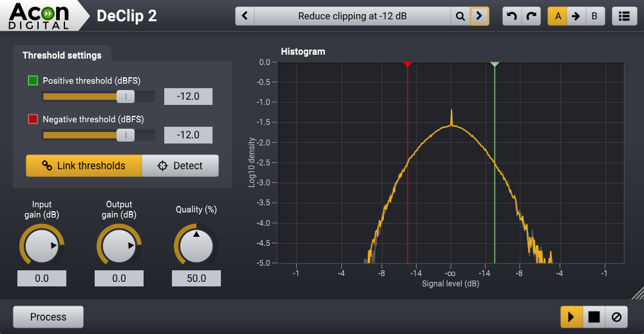Edit the Negative threshold value field

point(188,135)
